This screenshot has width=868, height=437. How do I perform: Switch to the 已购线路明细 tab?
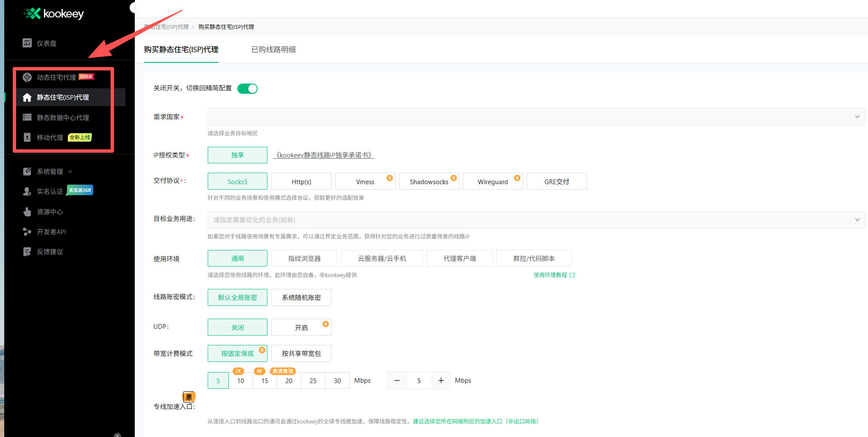tap(273, 49)
